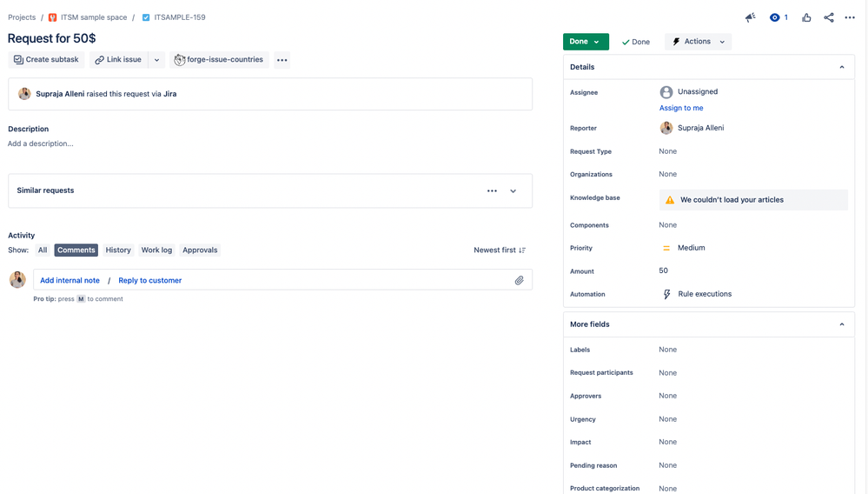Viewport: 868px width, 494px height.
Task: Toggle the watch eye icon
Action: click(x=774, y=17)
